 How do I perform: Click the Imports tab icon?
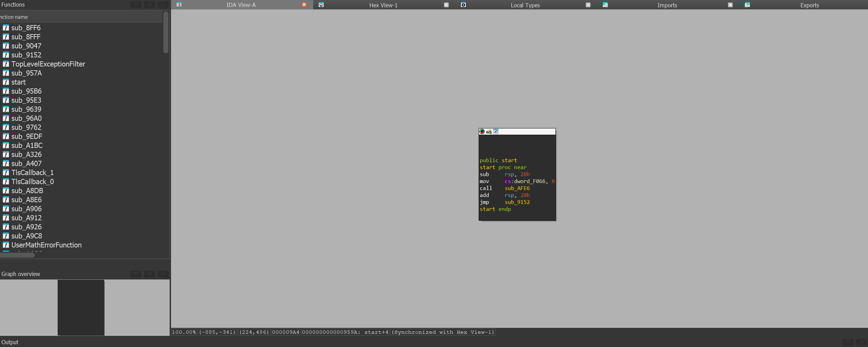605,5
